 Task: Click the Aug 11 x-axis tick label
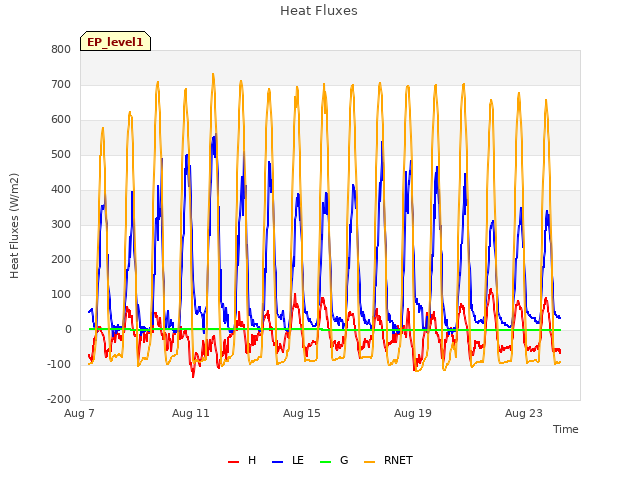[191, 413]
